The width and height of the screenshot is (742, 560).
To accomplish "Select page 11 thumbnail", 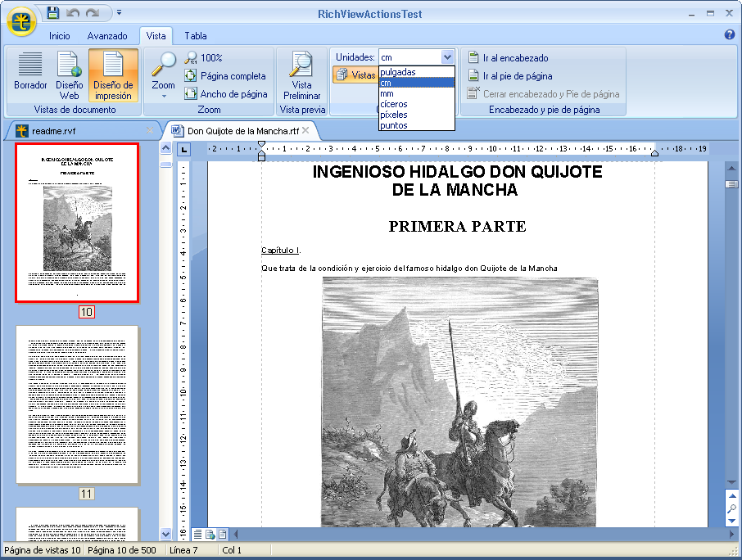I will tap(78, 405).
